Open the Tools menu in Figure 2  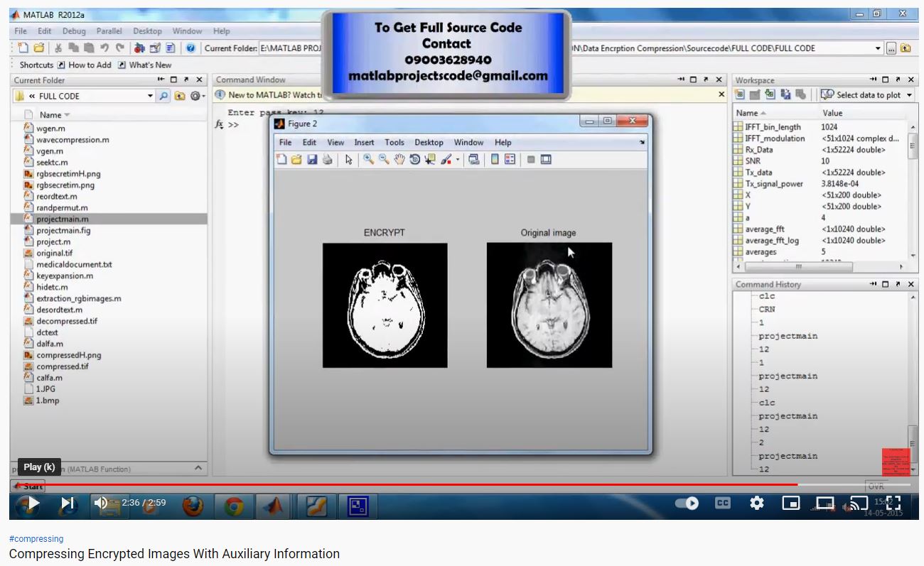[394, 142]
